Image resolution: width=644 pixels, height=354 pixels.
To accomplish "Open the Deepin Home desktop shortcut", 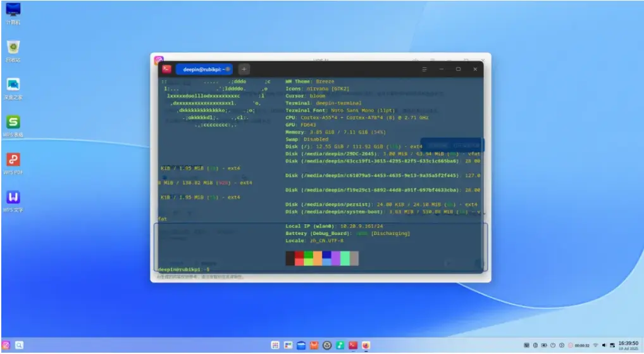I will click(13, 89).
